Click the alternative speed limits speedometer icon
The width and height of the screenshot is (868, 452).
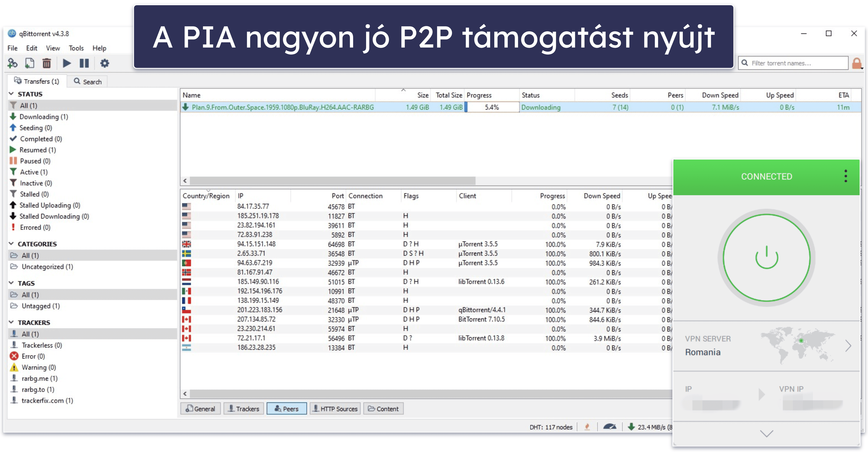tap(609, 427)
